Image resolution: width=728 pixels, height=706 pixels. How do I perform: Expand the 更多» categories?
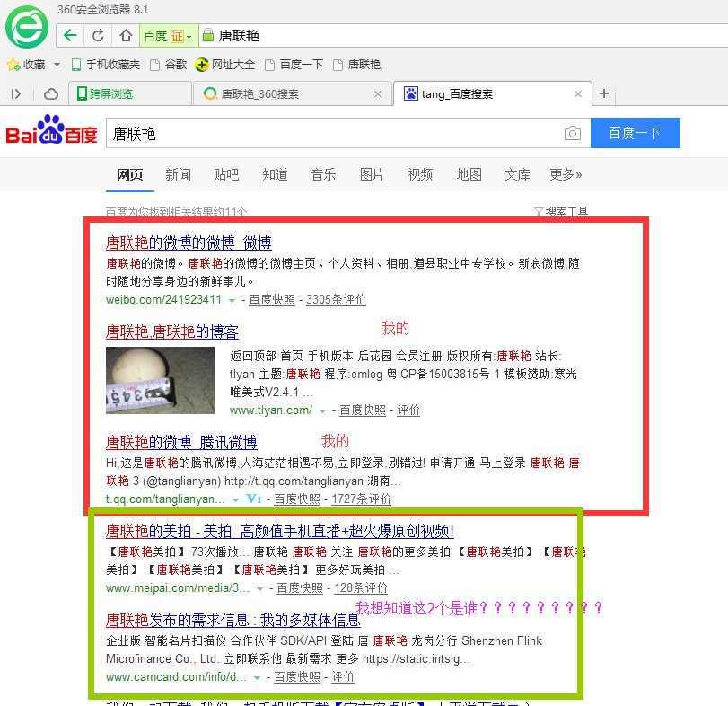(566, 174)
